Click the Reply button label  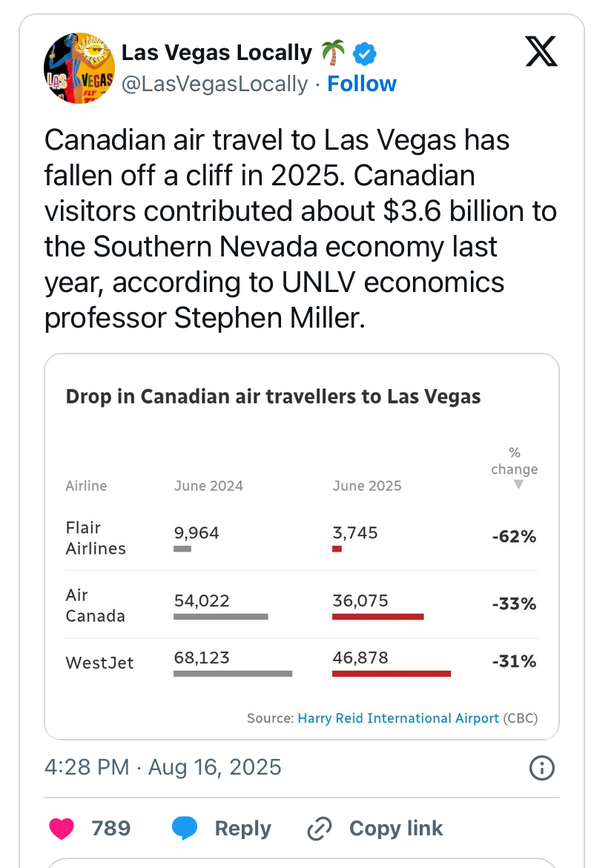coord(243,828)
